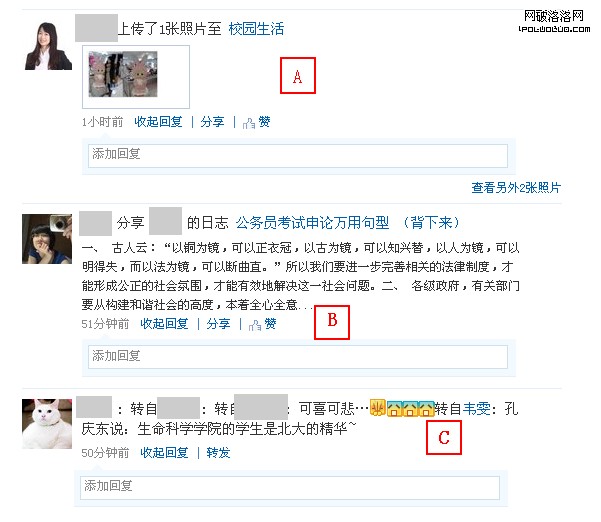Open the profile picture of the woman in a suit
The image size is (601, 522).
pyautogui.click(x=48, y=46)
